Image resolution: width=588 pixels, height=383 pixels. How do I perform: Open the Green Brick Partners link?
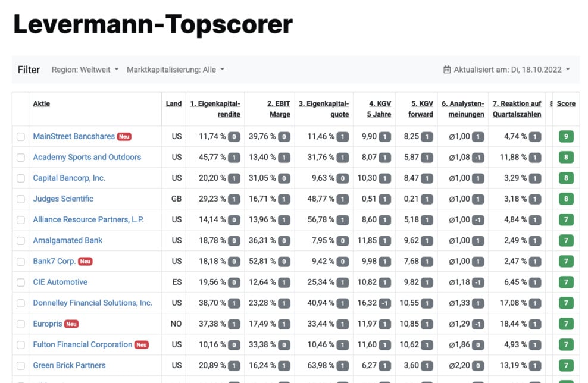(x=70, y=365)
